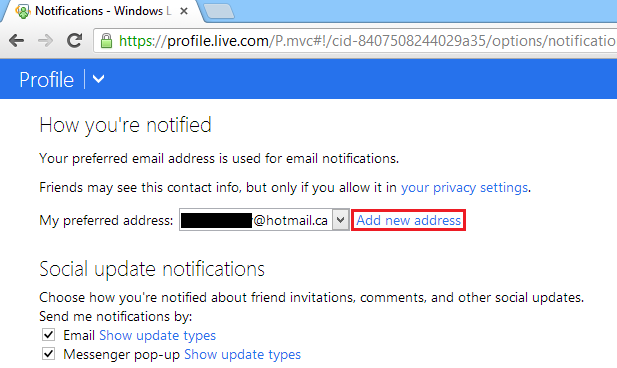Click the Windows Live favicon on the tab
617x368 pixels.
pos(23,11)
